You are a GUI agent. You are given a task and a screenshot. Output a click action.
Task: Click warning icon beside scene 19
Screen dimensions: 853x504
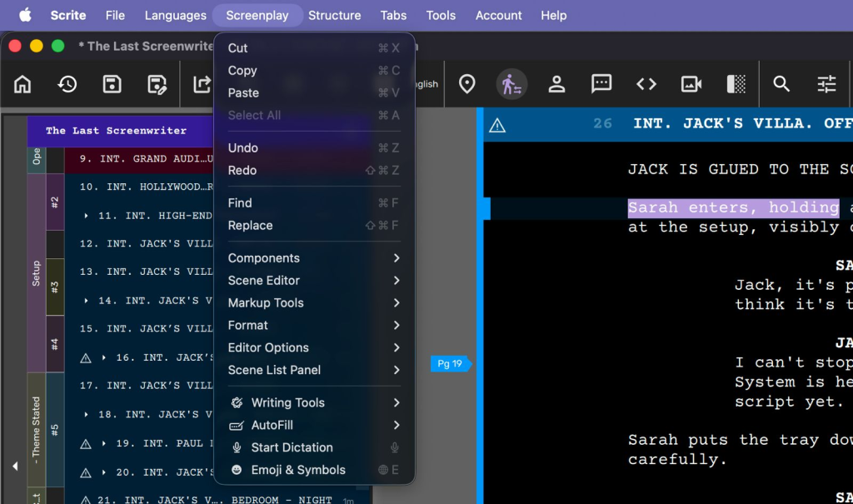coord(86,444)
